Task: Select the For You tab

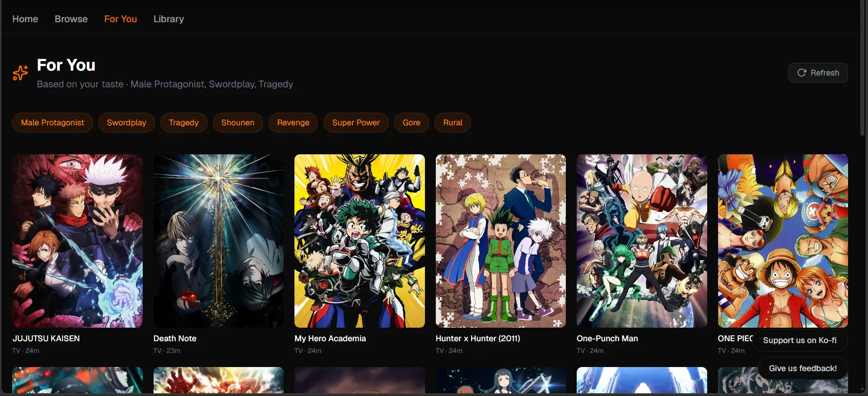Action: click(x=121, y=19)
